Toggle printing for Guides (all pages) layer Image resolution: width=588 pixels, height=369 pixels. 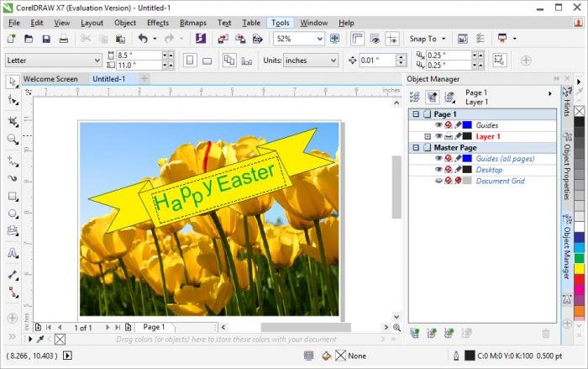(x=448, y=158)
